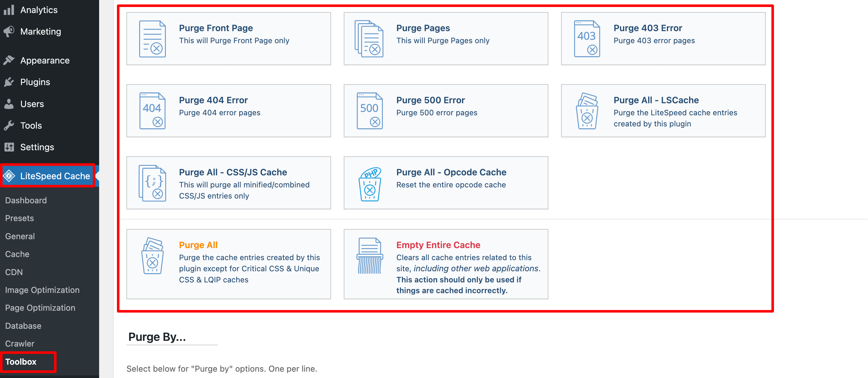The image size is (868, 378).
Task: Expand Image Optimization settings
Action: point(43,289)
